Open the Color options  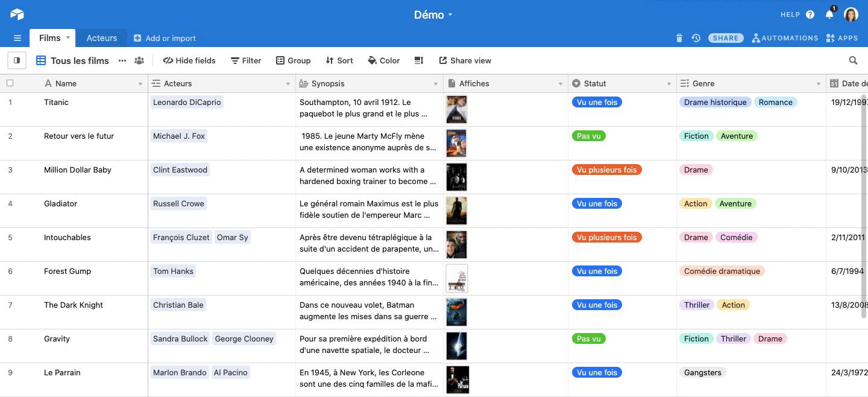point(384,60)
